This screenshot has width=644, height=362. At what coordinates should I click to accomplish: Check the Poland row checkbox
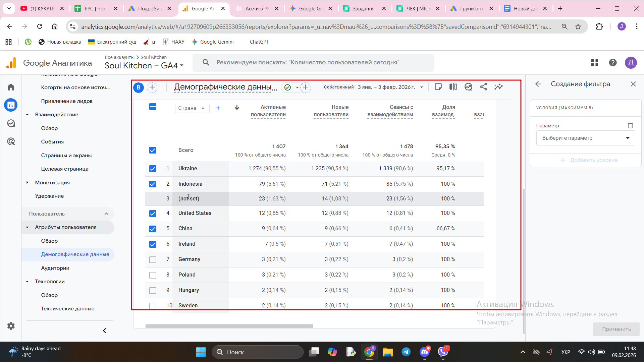[153, 275]
